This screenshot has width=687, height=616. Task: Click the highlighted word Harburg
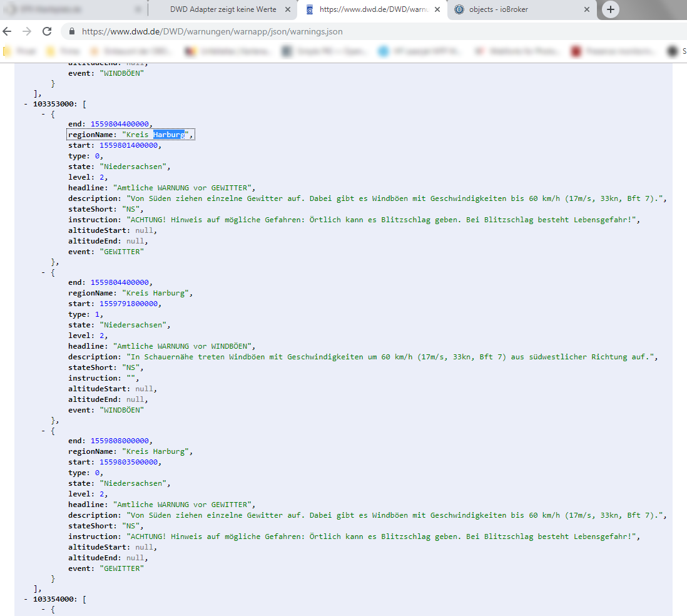(169, 135)
